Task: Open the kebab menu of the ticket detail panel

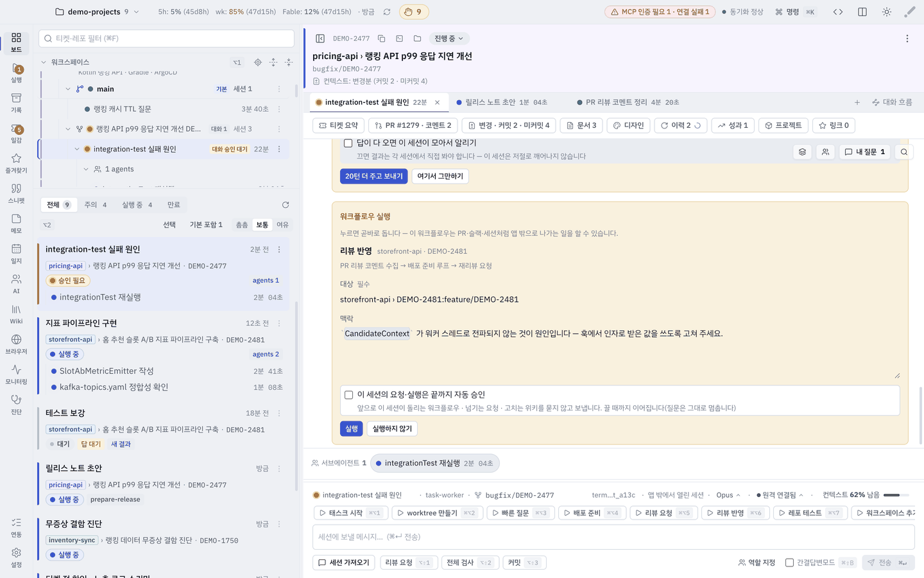Action: (907, 39)
